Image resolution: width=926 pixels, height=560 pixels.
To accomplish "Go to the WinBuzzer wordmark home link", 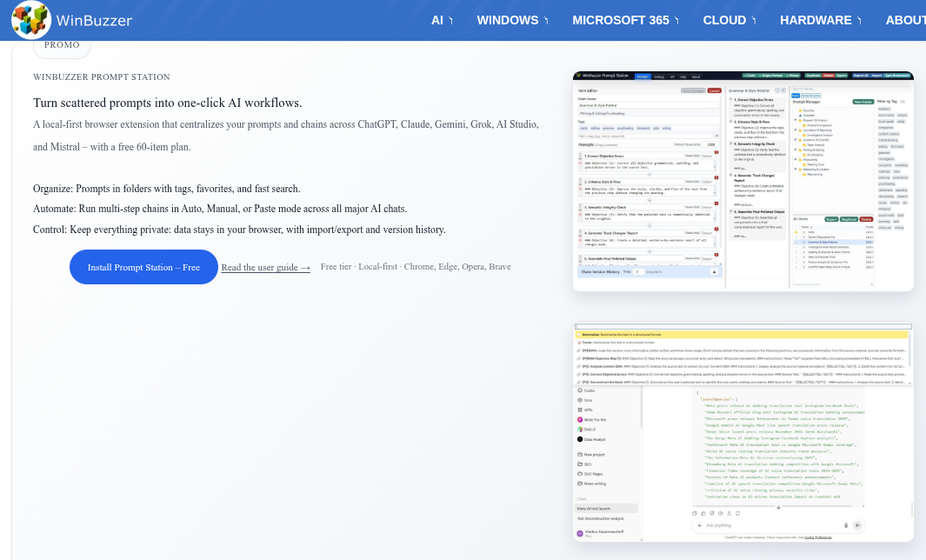I will [94, 20].
